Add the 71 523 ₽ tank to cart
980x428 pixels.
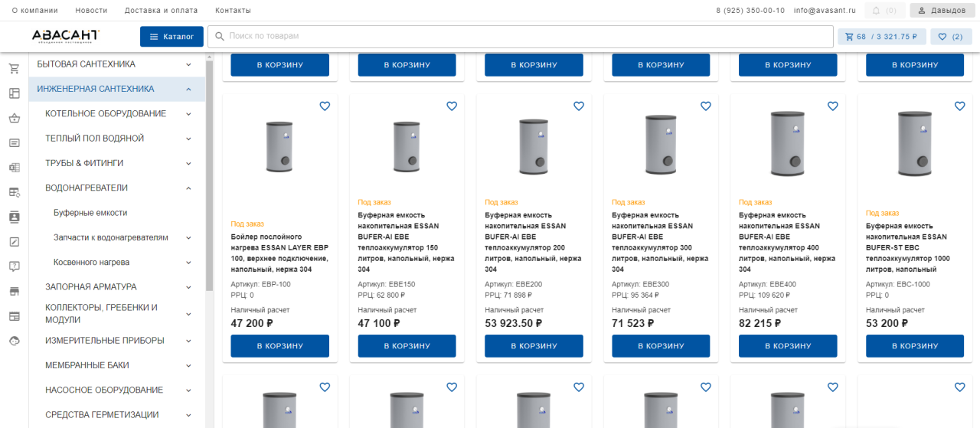(x=661, y=346)
